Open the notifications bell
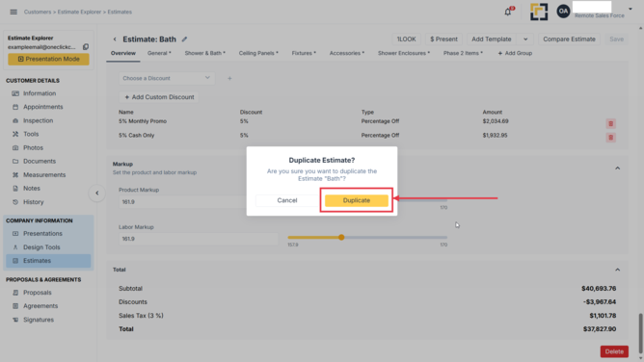The height and width of the screenshot is (362, 644). coord(508,12)
